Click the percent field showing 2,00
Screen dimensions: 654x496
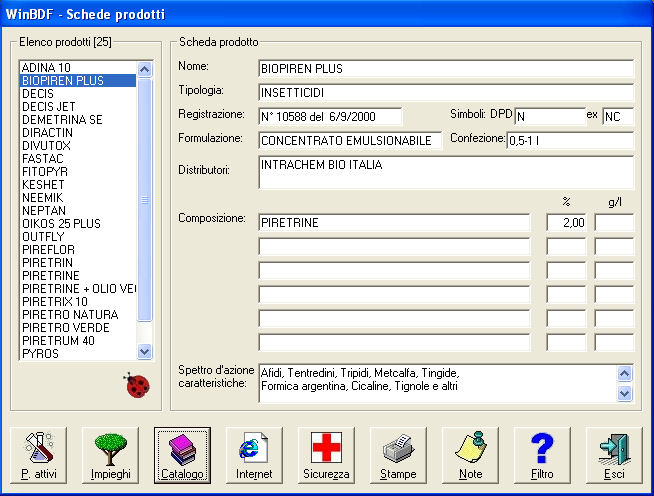click(566, 223)
